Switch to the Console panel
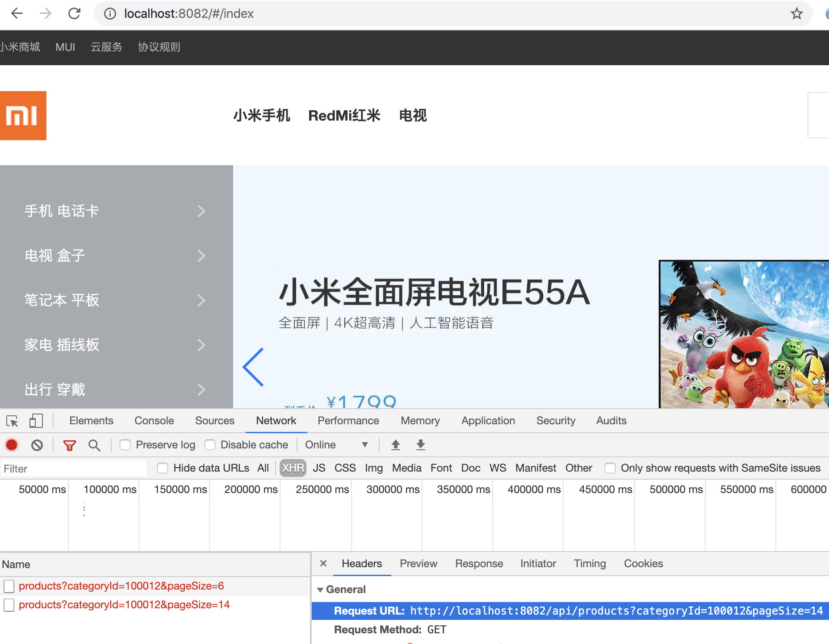829x644 pixels. 154,420
